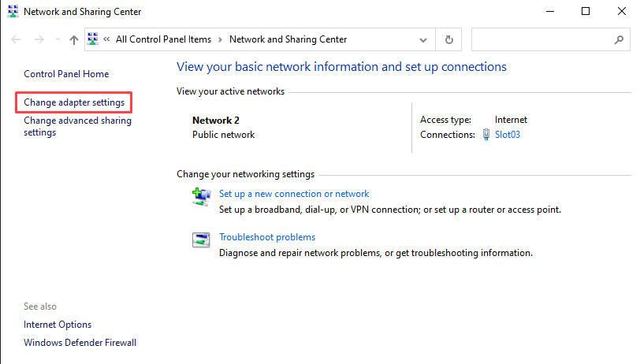The width and height of the screenshot is (640, 364).
Task: Open Change adapter settings
Action: [x=74, y=102]
